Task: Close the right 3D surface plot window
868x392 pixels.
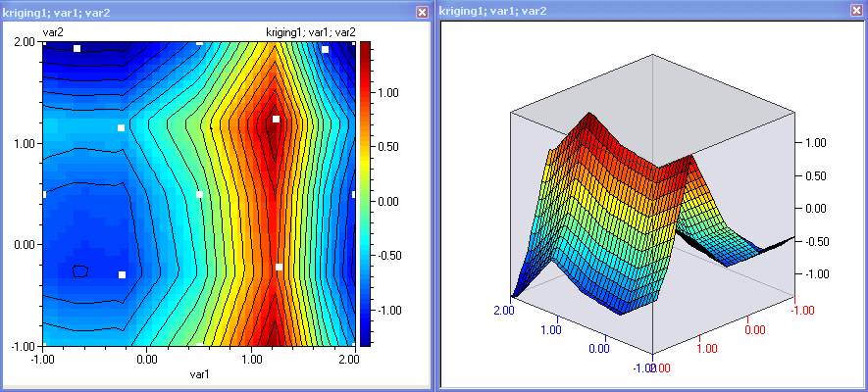Action: [x=855, y=11]
